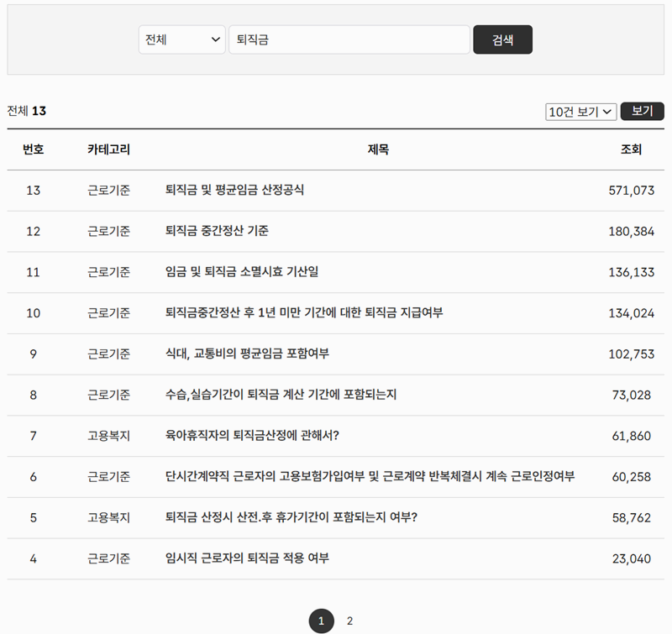This screenshot has height=634, width=672.
Task: Click row number 4
Action: pos(33,558)
